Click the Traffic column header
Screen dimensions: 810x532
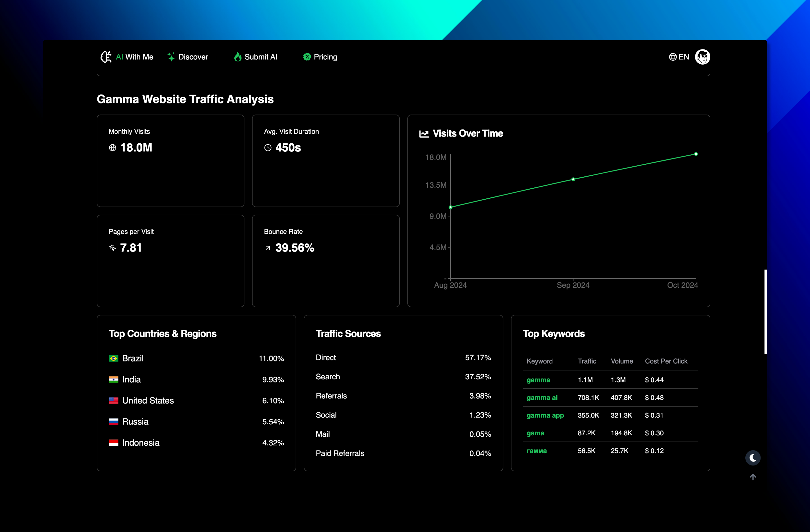click(587, 361)
